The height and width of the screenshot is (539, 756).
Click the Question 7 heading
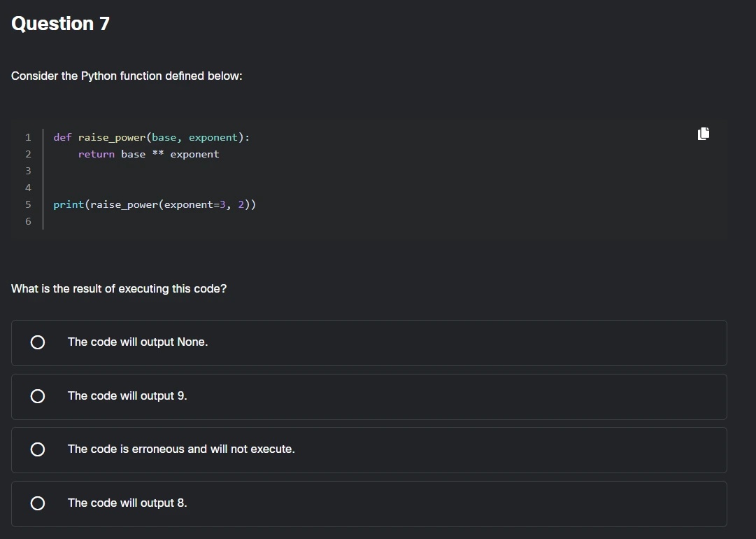point(60,23)
